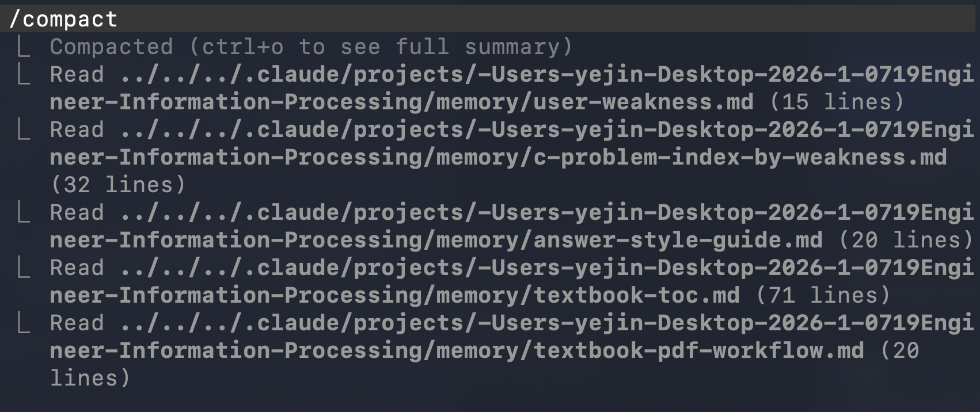This screenshot has height=412, width=980.
Task: Click the Read label of the textbook-toc.md entry
Action: [77, 268]
